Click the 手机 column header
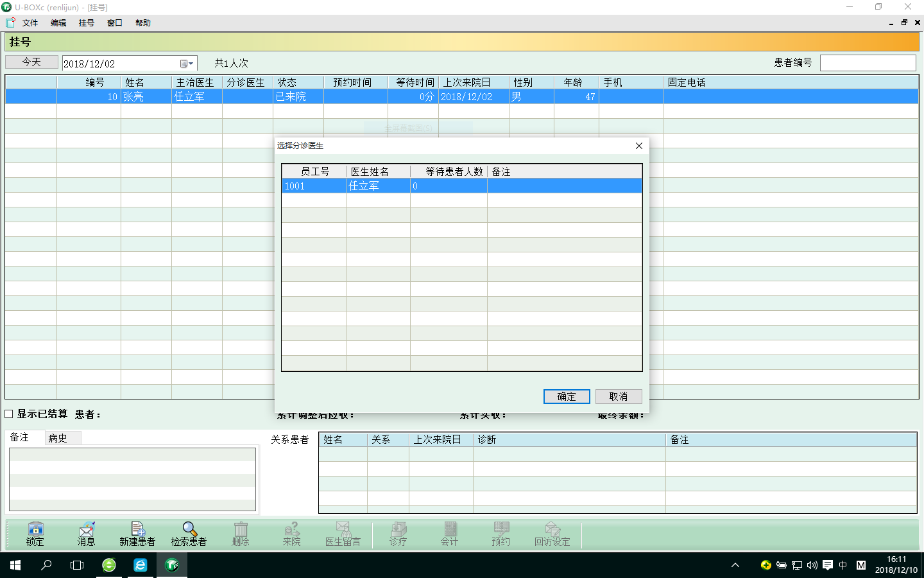The image size is (924, 578). click(x=631, y=82)
